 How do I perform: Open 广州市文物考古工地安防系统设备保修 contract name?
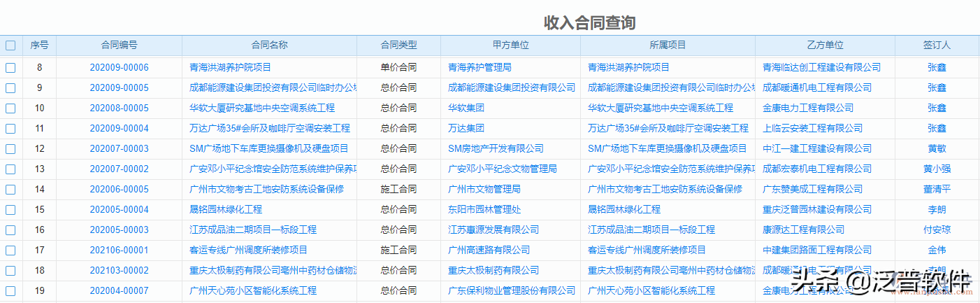tap(267, 190)
